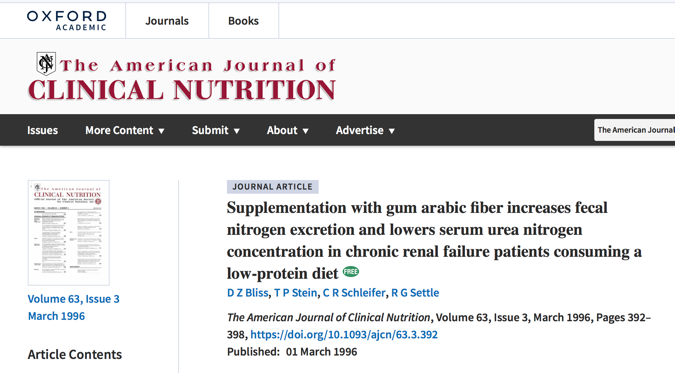Open author R G Settle link
675x373 pixels.
pos(415,293)
